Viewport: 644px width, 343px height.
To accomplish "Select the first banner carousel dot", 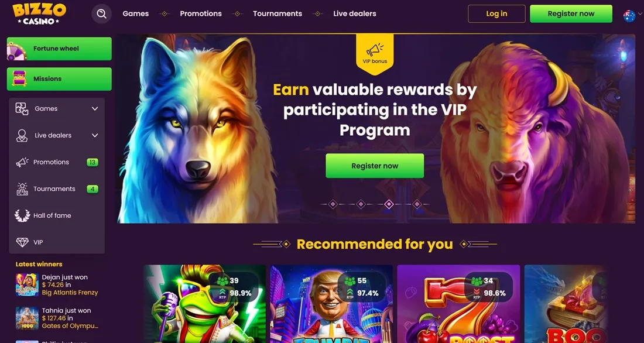I will point(333,204).
